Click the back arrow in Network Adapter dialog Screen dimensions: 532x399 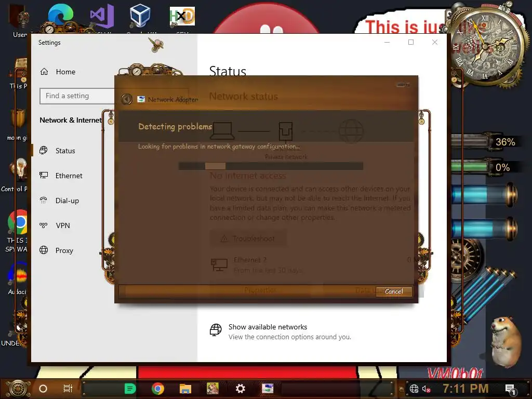click(x=127, y=99)
